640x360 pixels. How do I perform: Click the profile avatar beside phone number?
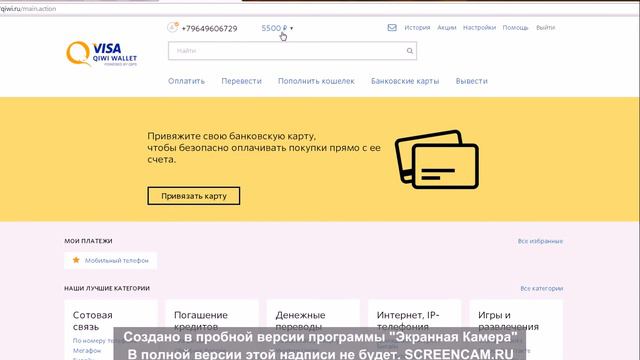(173, 27)
